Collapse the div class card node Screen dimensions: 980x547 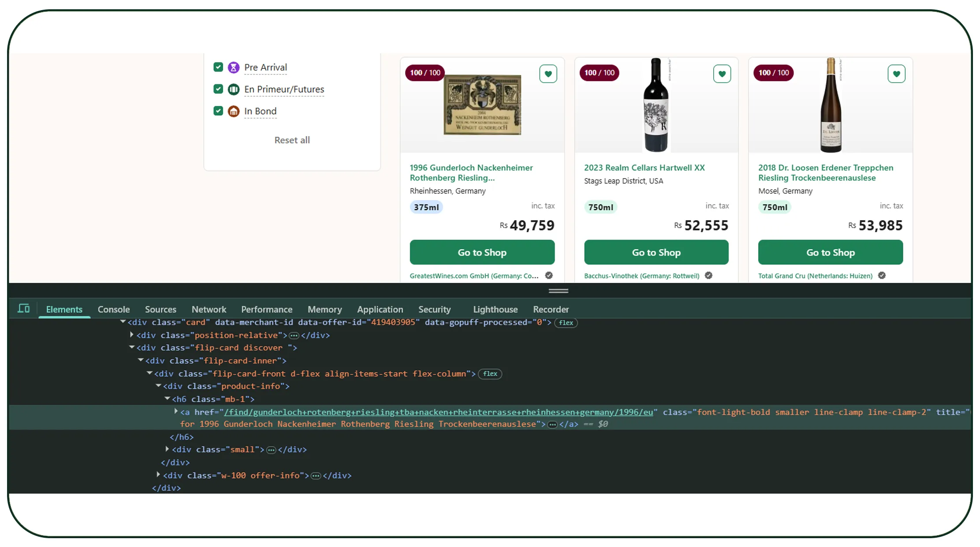(x=123, y=322)
